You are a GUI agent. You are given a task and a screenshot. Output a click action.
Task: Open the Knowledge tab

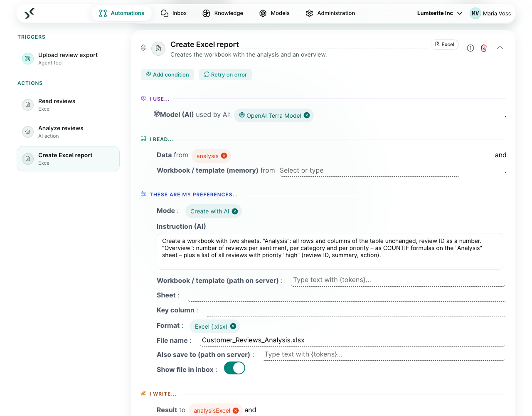click(223, 13)
